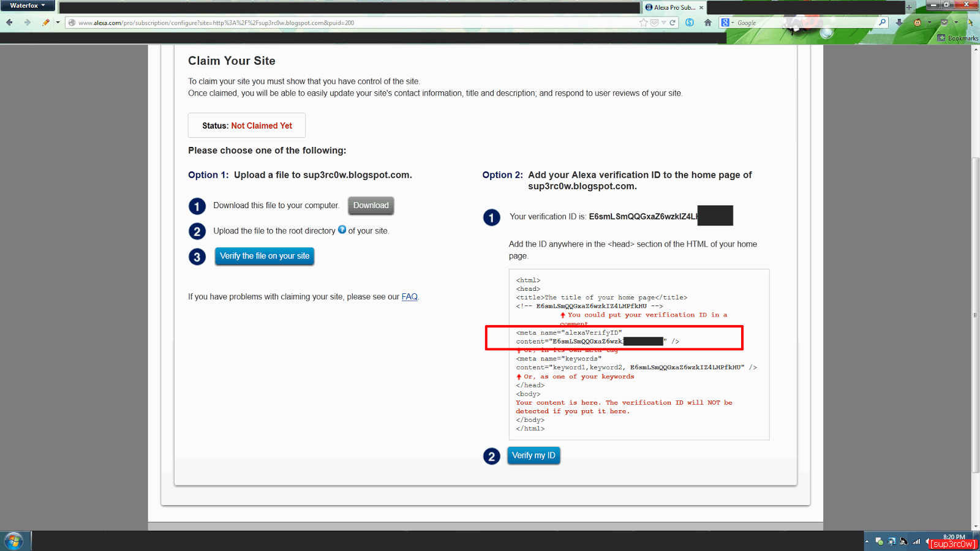Click the Claim Your Site heading
The height and width of the screenshot is (551, 980).
232,61
